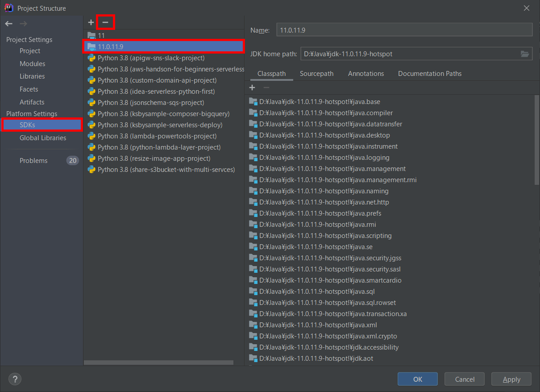Confirm with the OK button
The height and width of the screenshot is (392, 540).
(418, 379)
